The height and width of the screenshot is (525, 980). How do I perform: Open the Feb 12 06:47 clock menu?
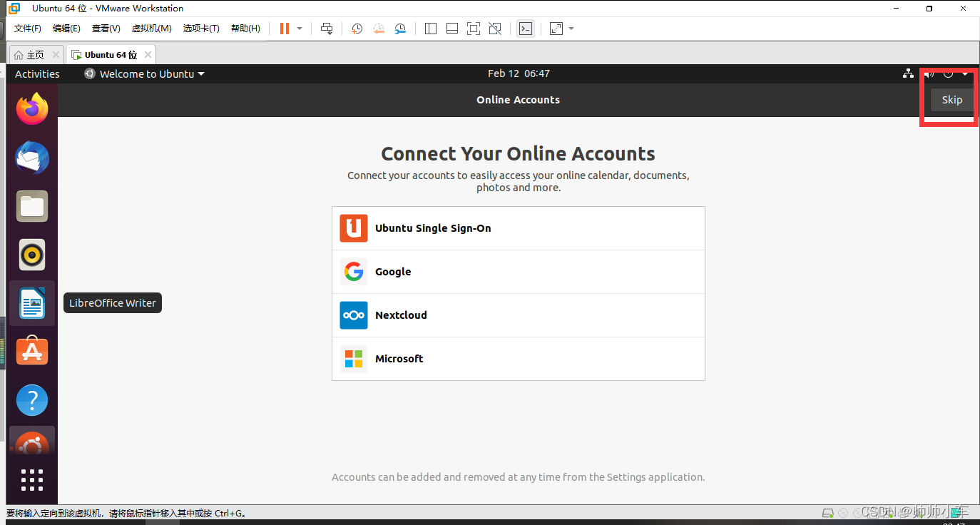[x=519, y=73]
